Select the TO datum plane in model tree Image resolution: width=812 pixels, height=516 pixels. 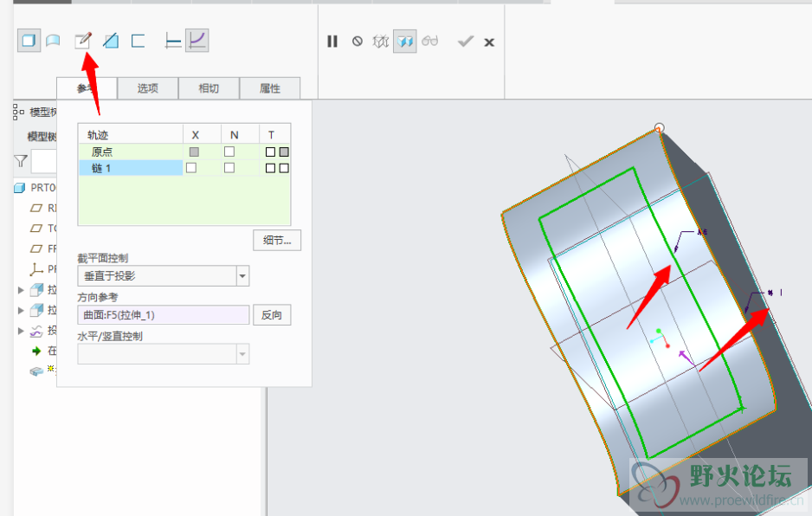(36, 229)
